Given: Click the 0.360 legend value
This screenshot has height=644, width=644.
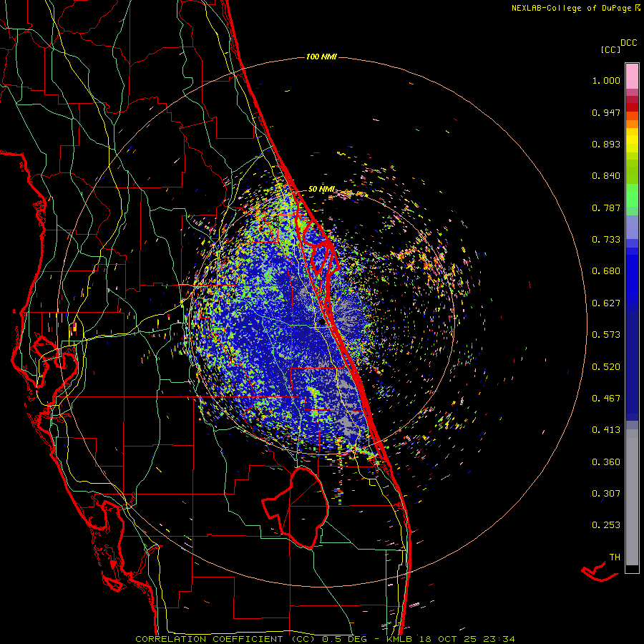Looking at the screenshot, I should (606, 462).
